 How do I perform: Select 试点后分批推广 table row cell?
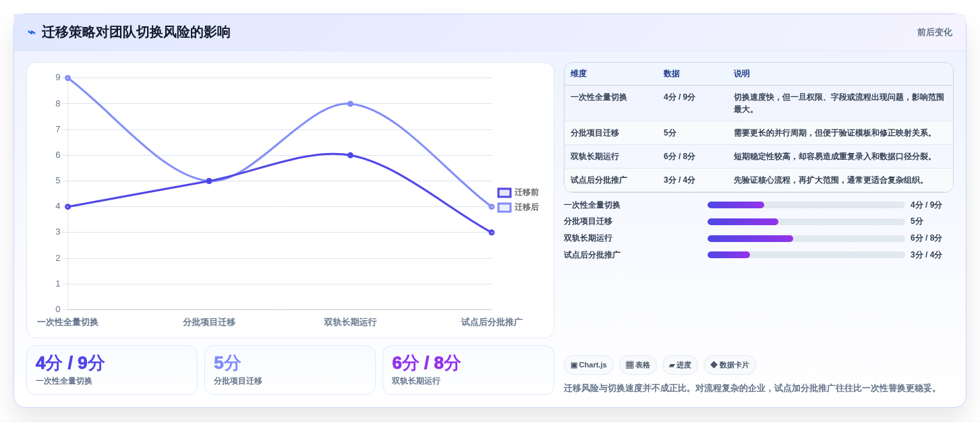(599, 181)
